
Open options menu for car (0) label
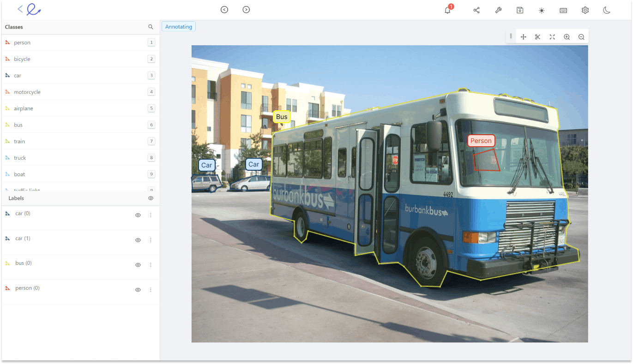pyautogui.click(x=151, y=215)
